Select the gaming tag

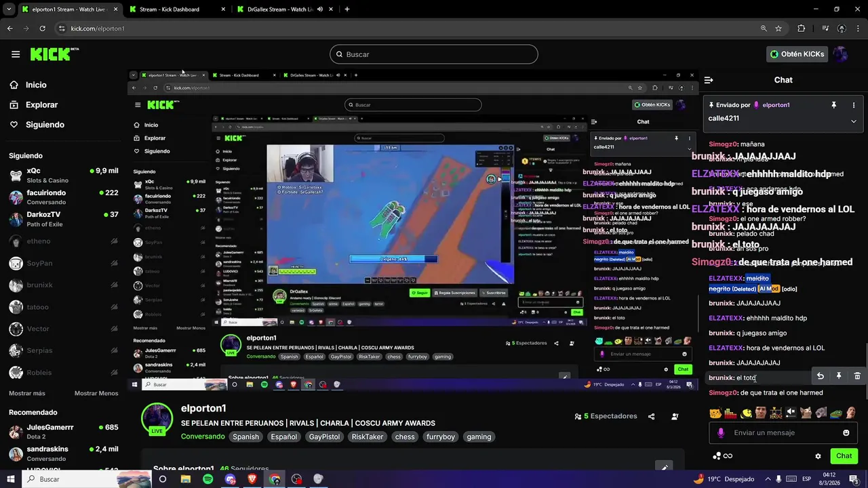479,437
